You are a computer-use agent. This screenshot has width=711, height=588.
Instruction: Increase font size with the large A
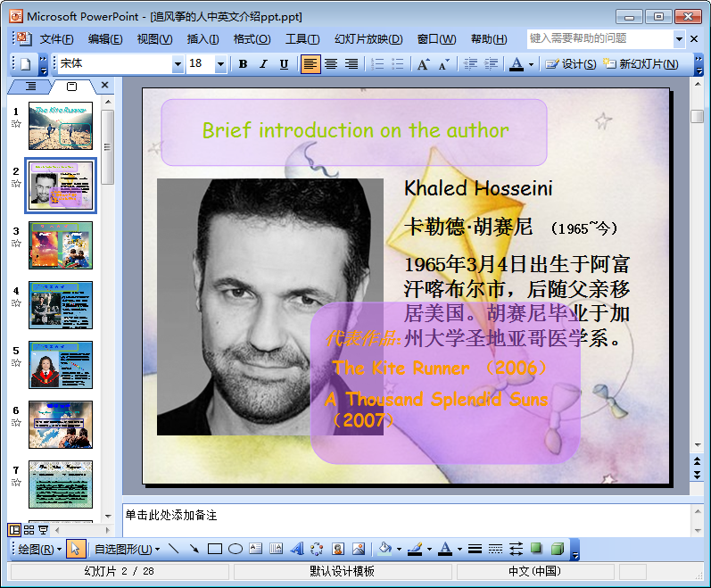click(424, 64)
